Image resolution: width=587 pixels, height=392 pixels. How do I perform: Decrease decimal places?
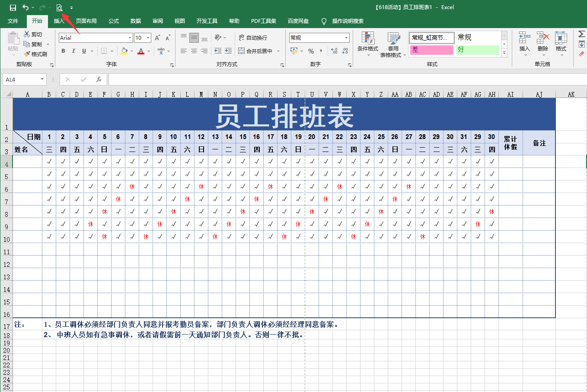click(x=345, y=51)
